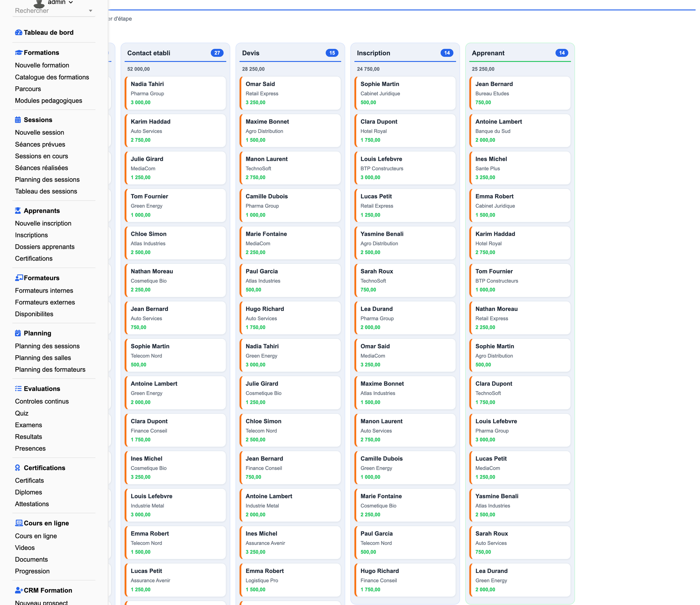
Task: Open Modules pedagogiques
Action: pyautogui.click(x=49, y=101)
